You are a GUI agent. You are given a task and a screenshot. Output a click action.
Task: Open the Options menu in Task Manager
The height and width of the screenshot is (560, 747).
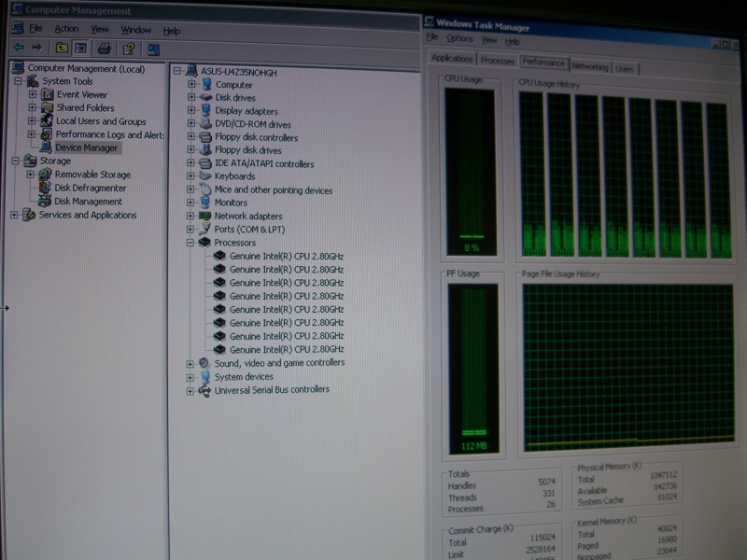click(459, 38)
